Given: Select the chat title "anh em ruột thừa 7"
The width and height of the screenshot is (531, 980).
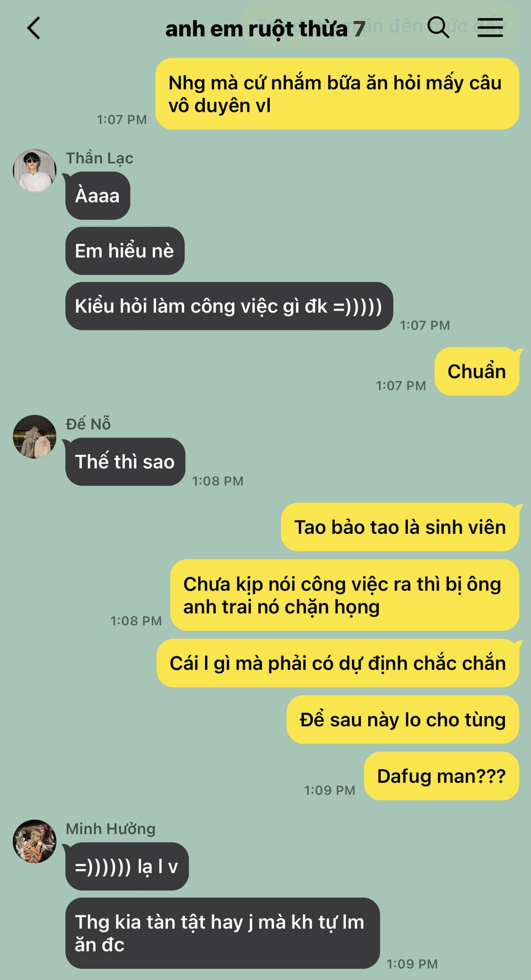Looking at the screenshot, I should coord(265,29).
